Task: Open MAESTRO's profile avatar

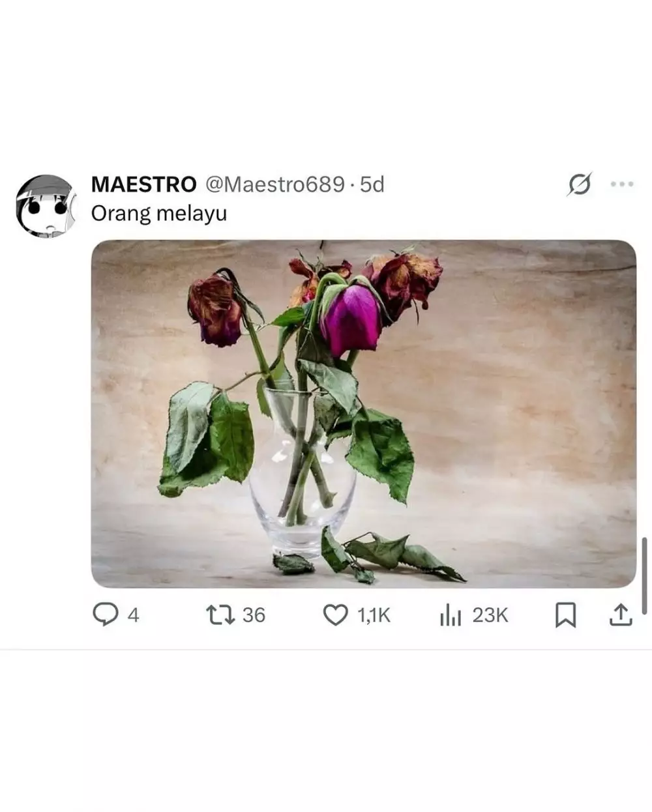Action: click(x=44, y=206)
